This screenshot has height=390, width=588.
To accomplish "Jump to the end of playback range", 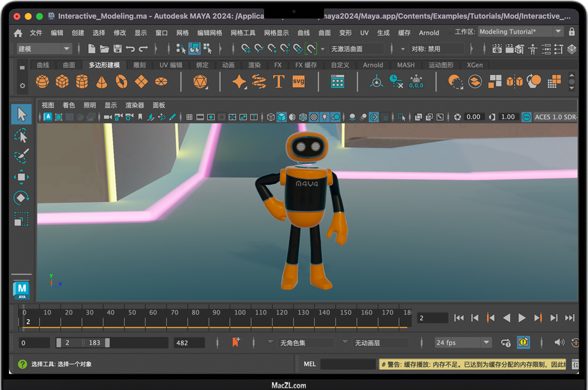I will click(569, 318).
